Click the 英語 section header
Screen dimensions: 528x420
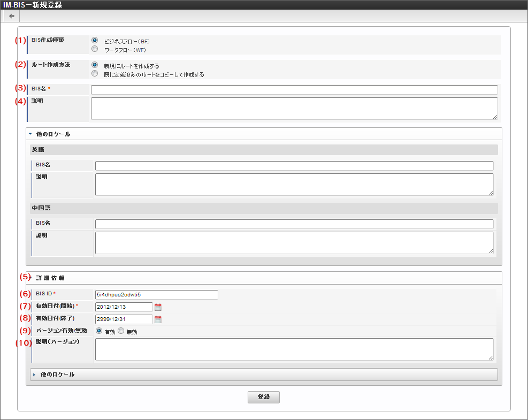(264, 150)
